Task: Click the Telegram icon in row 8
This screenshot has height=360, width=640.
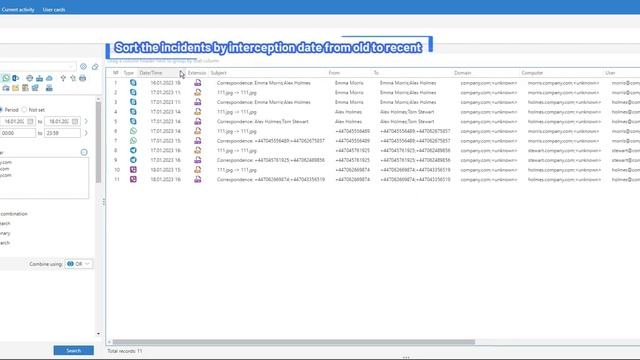Action: (x=133, y=150)
